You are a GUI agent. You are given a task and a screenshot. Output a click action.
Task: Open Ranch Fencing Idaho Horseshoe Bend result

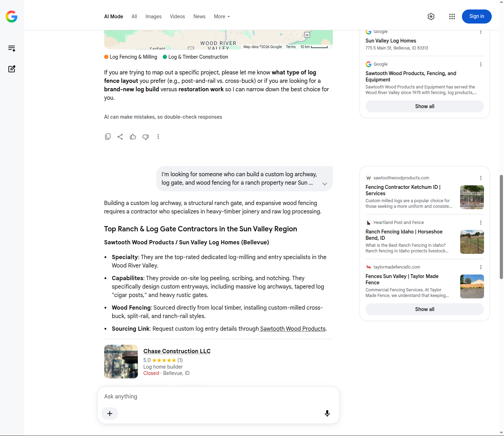tap(404, 235)
